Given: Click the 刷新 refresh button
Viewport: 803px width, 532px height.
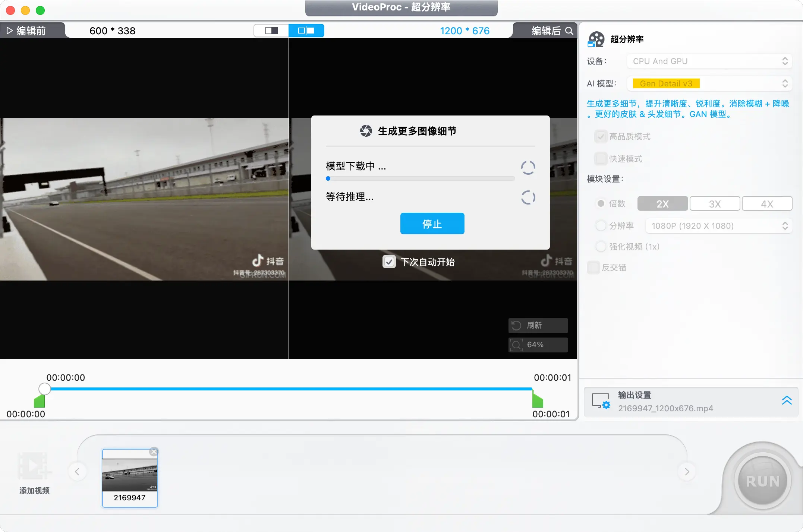Looking at the screenshot, I should point(538,325).
